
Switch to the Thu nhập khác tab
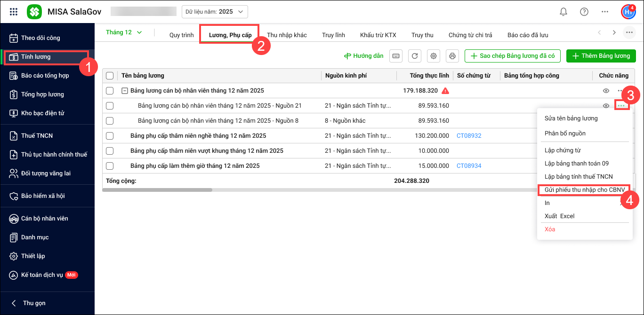pyautogui.click(x=287, y=35)
